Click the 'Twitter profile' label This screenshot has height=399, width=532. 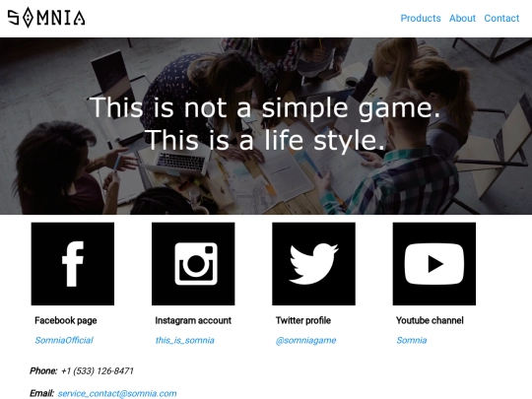pos(303,320)
